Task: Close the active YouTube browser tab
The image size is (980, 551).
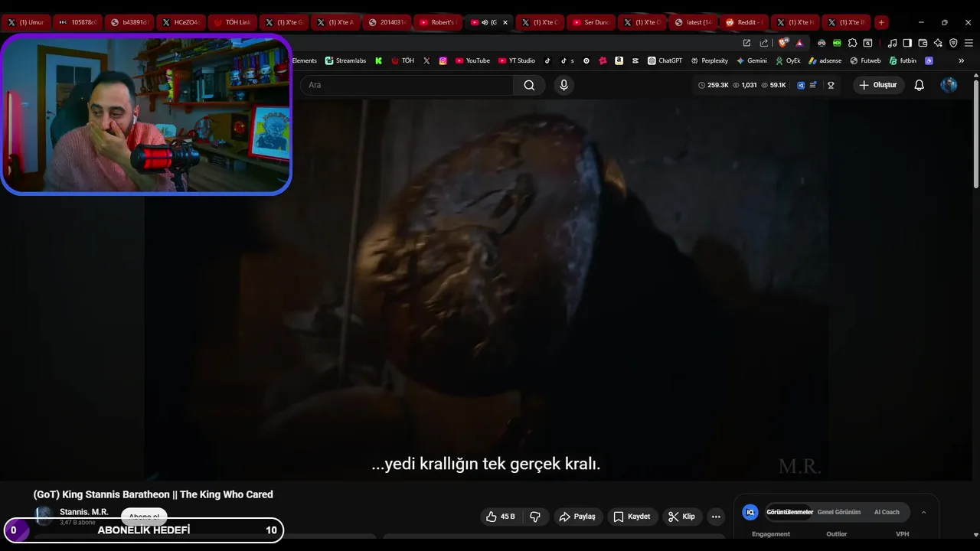Action: coord(505,22)
